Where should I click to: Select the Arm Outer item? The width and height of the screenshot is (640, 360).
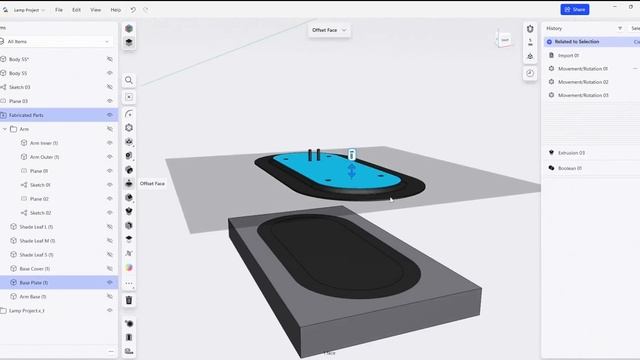click(x=44, y=157)
